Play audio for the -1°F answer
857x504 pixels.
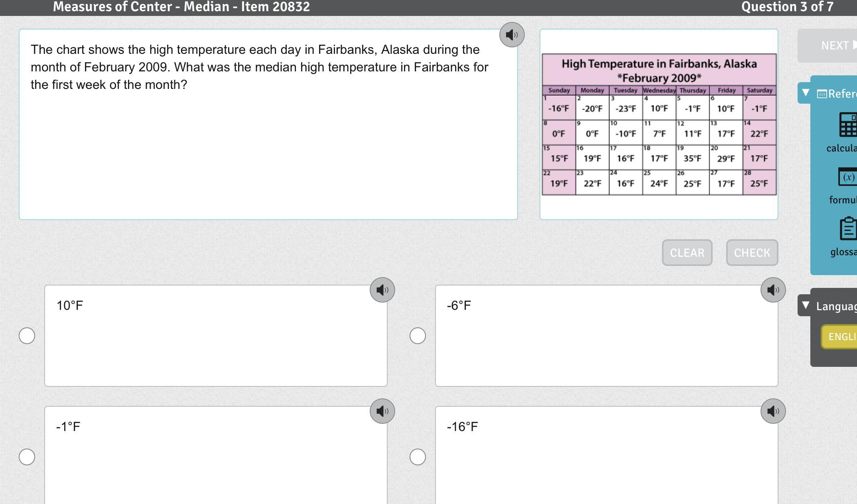tap(382, 411)
